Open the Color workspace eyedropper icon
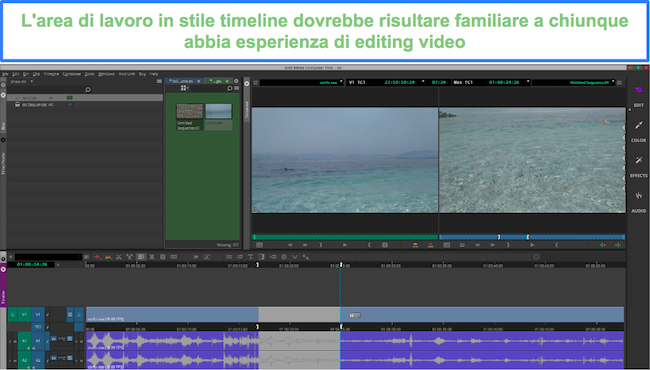The height and width of the screenshot is (370, 650). 638,125
